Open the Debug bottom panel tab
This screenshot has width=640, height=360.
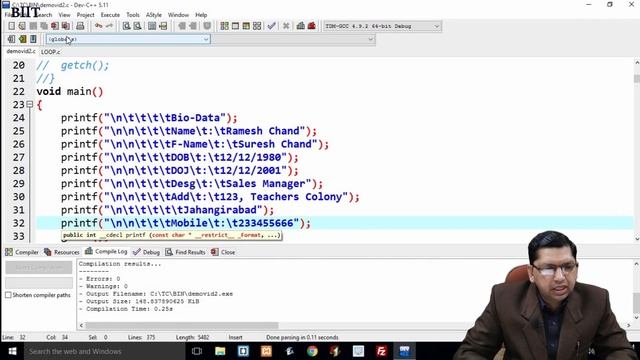point(147,252)
